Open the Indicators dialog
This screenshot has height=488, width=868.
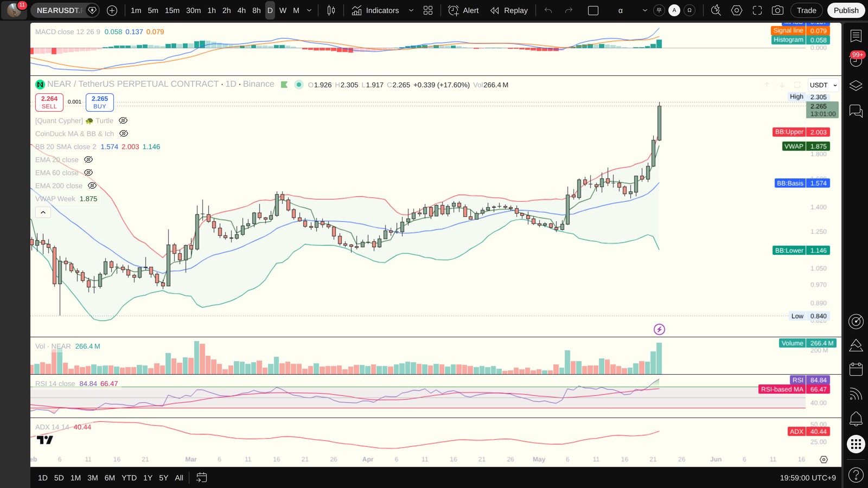pos(375,10)
